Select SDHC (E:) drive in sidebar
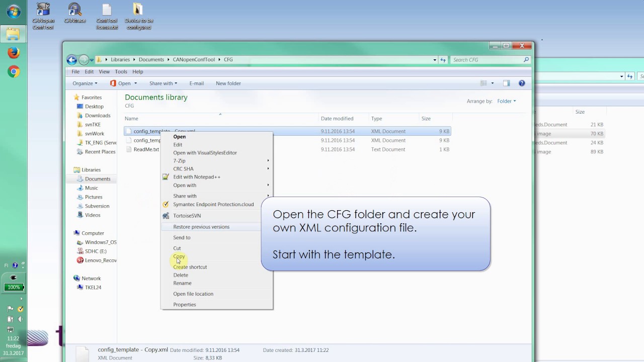The height and width of the screenshot is (362, 644). tap(92, 251)
